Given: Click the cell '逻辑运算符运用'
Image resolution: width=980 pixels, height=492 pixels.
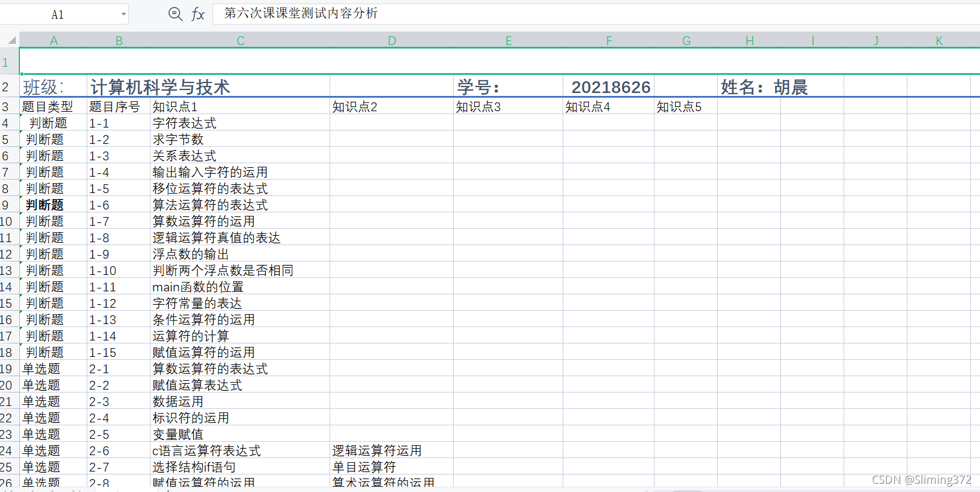Looking at the screenshot, I should 392,450.
